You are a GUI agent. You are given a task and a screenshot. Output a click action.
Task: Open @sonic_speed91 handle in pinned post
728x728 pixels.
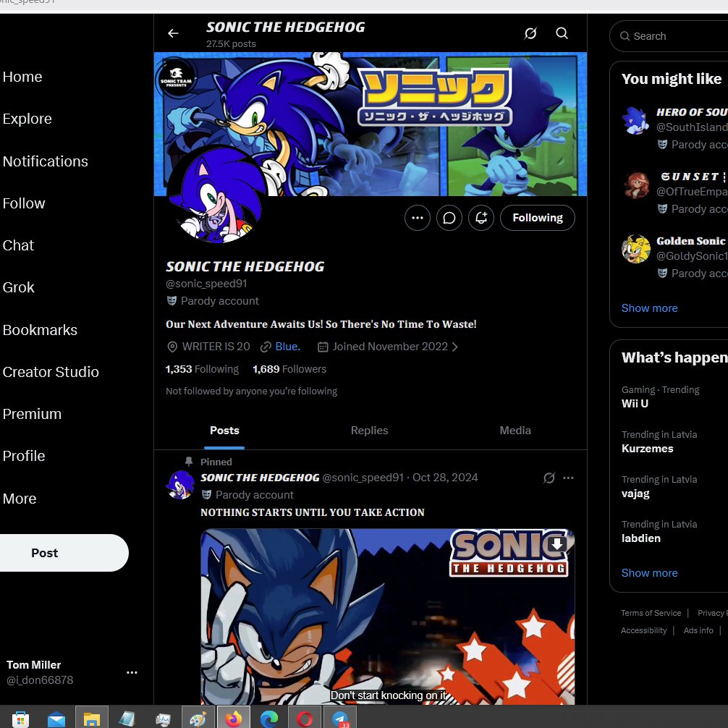click(363, 478)
